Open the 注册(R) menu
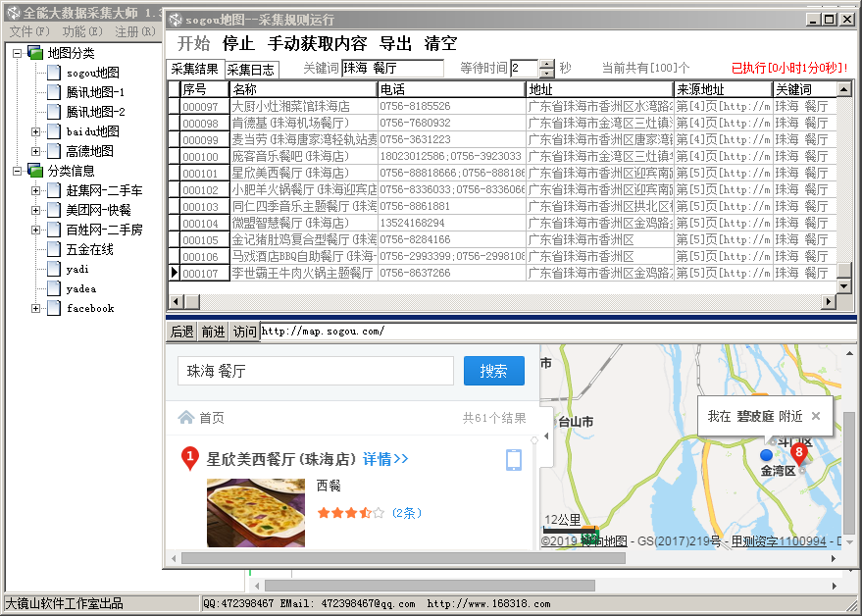The height and width of the screenshot is (616, 862). pos(135,32)
